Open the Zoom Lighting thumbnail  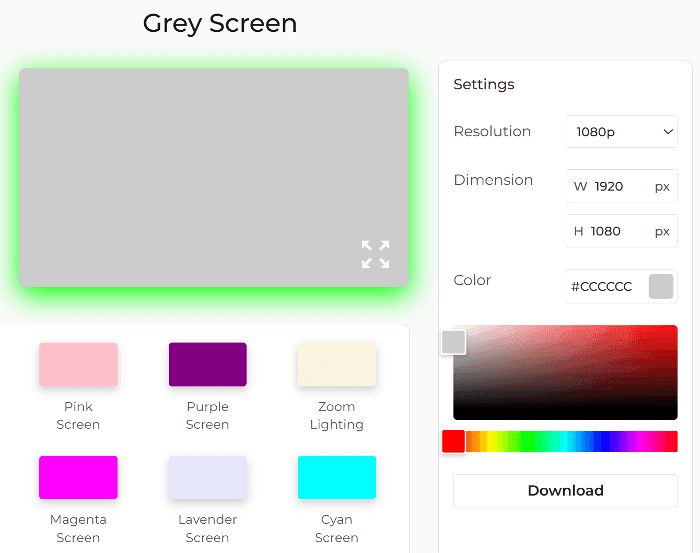[x=337, y=364]
